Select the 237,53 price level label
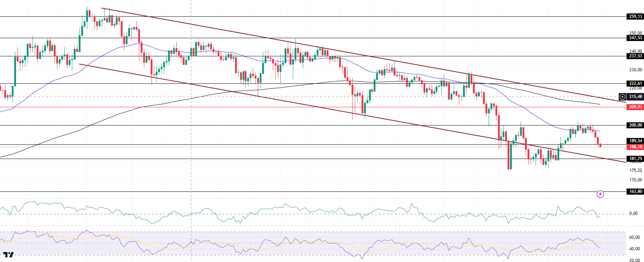644x262 pixels. tap(635, 56)
